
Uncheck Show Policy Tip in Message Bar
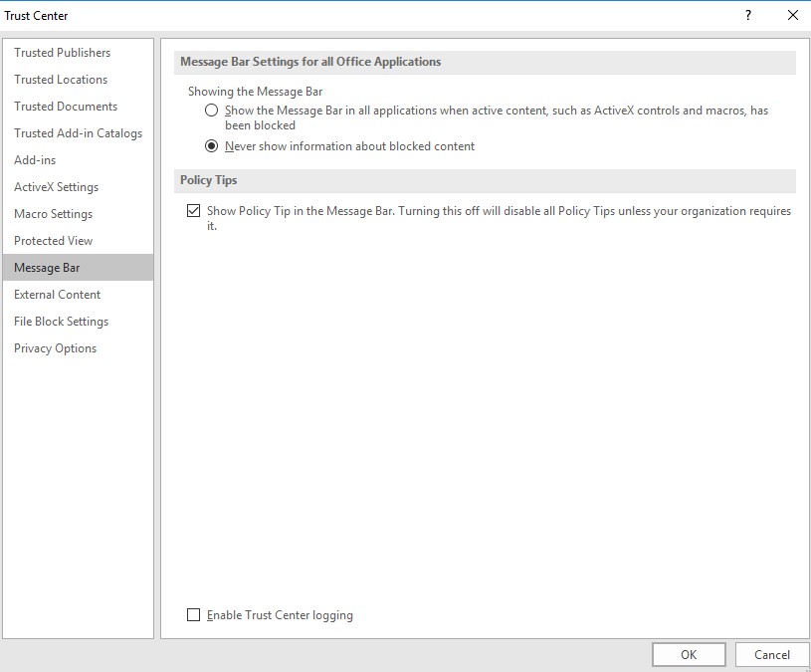tap(193, 210)
